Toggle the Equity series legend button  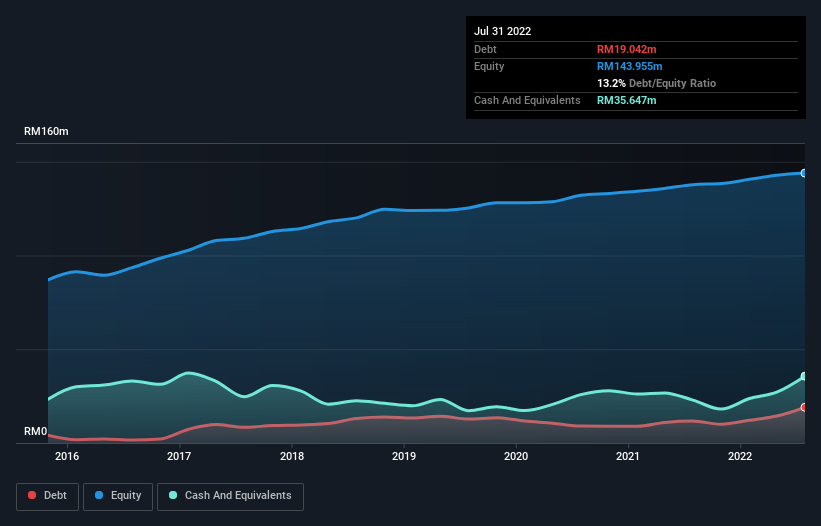pos(118,496)
